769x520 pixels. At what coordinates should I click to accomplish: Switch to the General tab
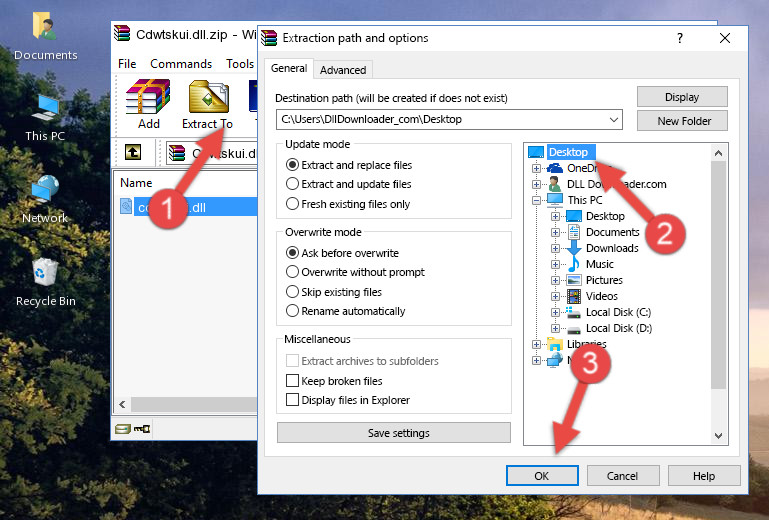[x=289, y=68]
